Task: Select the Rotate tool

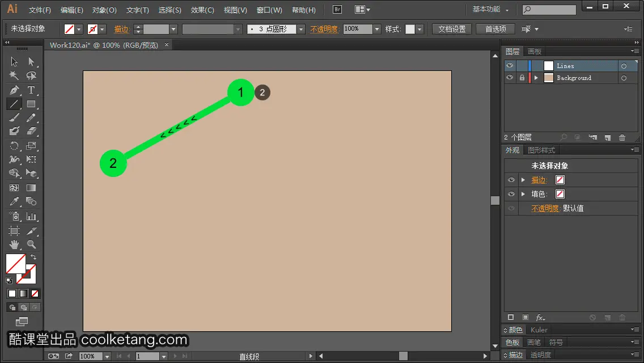Action: pos(14,146)
